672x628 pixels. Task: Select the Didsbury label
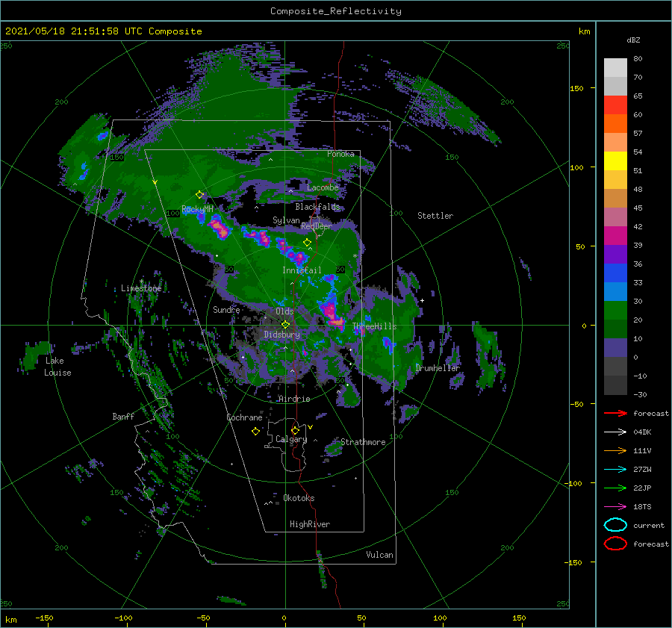click(281, 335)
